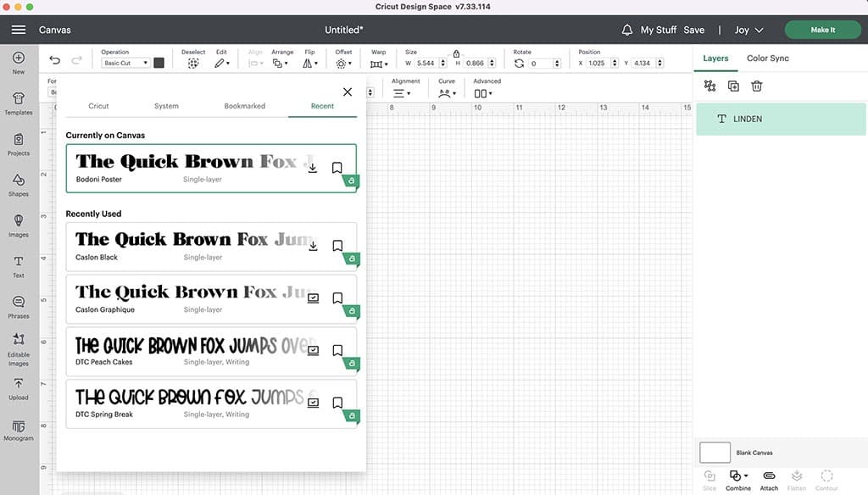Delete layer trash icon
The height and width of the screenshot is (495, 868).
point(757,86)
